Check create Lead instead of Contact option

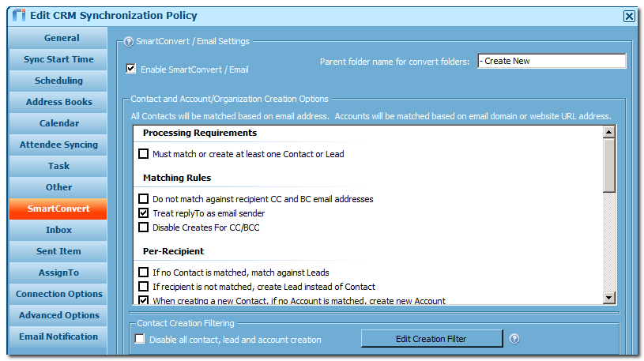coord(143,286)
